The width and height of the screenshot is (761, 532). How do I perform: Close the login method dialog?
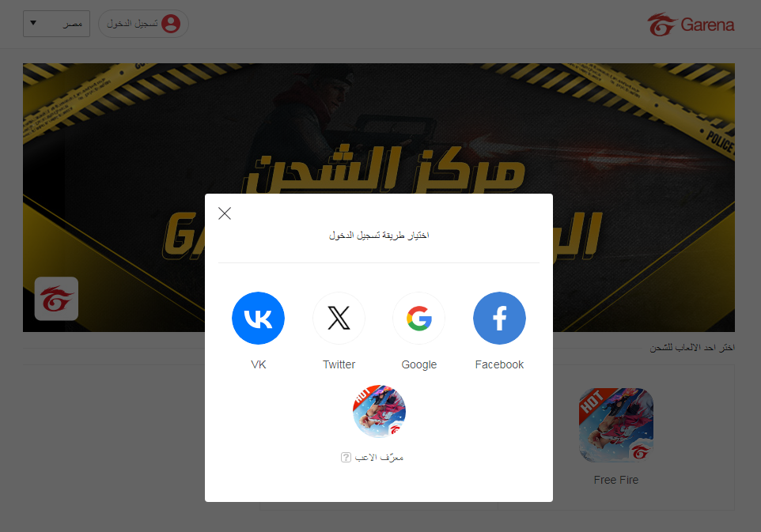[x=225, y=213]
